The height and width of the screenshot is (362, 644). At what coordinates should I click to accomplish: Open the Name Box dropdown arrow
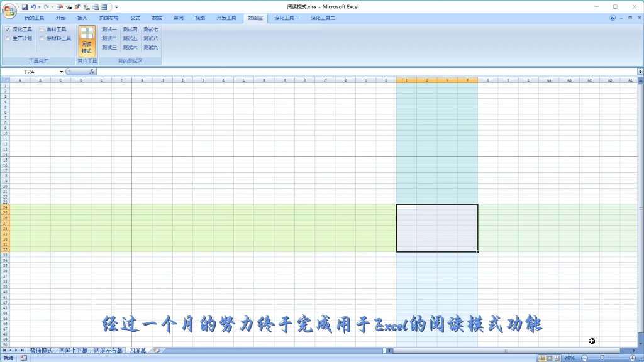coord(60,72)
